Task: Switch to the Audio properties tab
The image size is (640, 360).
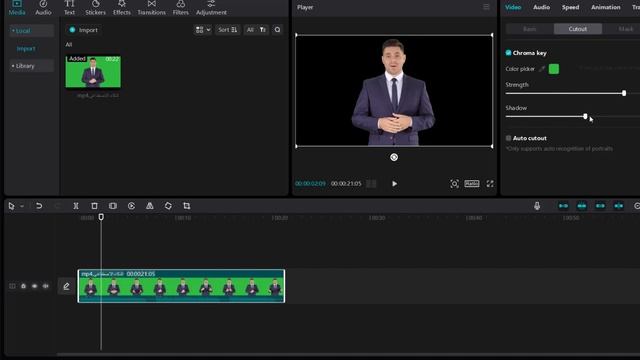Action: pos(541,7)
